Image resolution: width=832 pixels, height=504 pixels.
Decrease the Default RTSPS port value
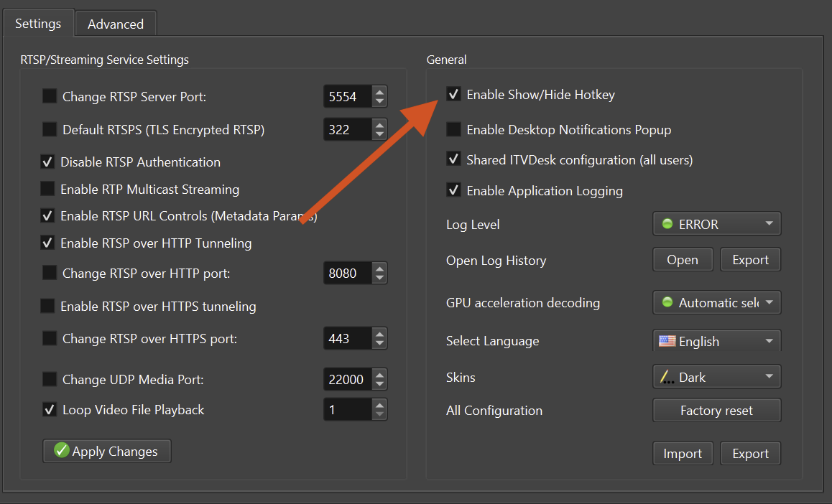pos(379,135)
